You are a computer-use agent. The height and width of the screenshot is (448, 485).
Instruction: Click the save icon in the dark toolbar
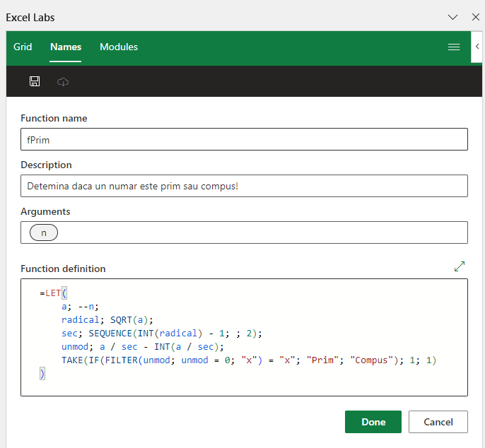click(x=35, y=82)
